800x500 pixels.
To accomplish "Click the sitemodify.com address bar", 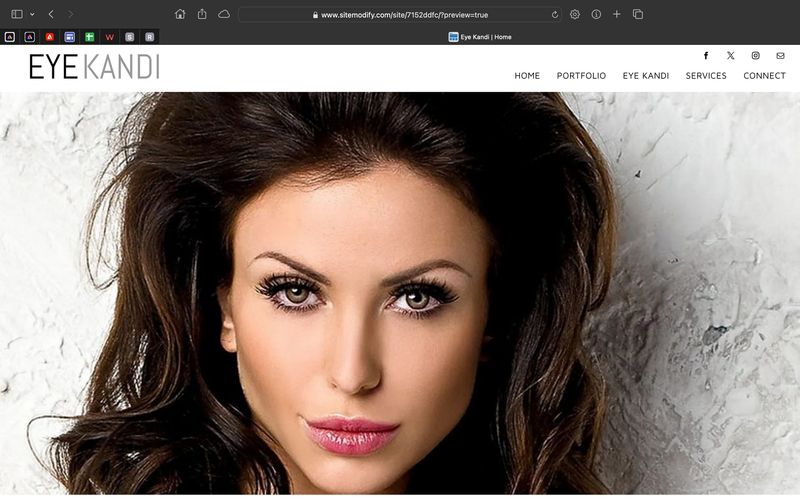I will [399, 15].
